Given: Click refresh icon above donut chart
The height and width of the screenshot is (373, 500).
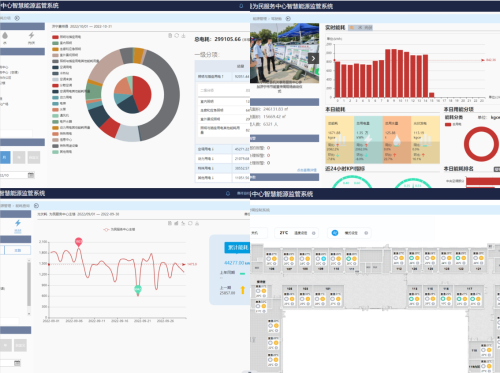Looking at the screenshot, I should (177, 36).
